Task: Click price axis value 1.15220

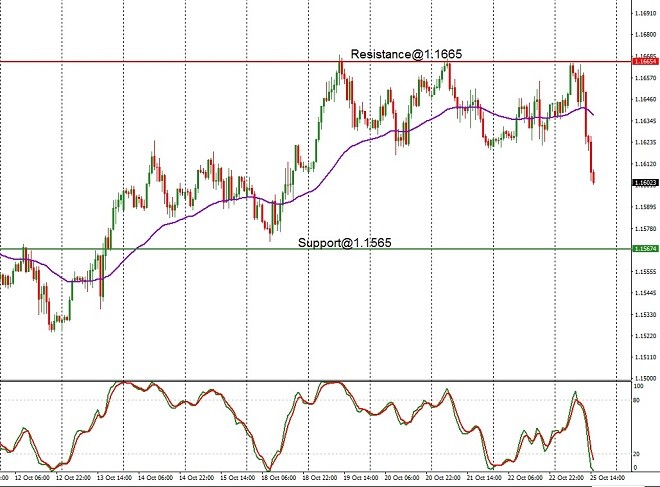Action: coord(646,336)
